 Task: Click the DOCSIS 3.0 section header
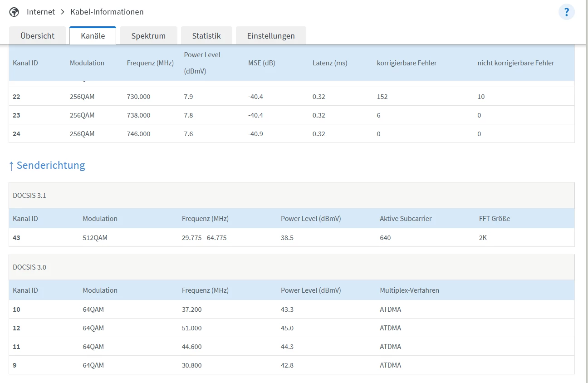pos(29,267)
